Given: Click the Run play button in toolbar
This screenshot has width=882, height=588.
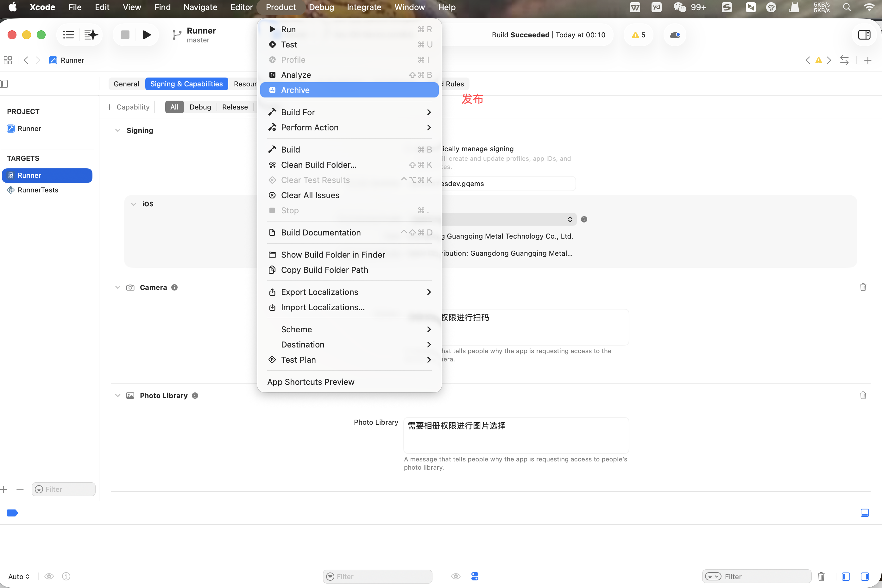Looking at the screenshot, I should pos(147,35).
